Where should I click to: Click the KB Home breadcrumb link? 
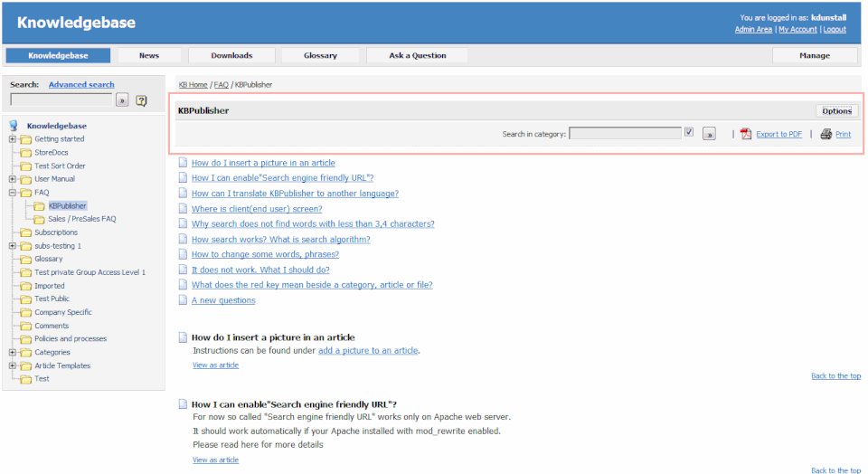[193, 85]
